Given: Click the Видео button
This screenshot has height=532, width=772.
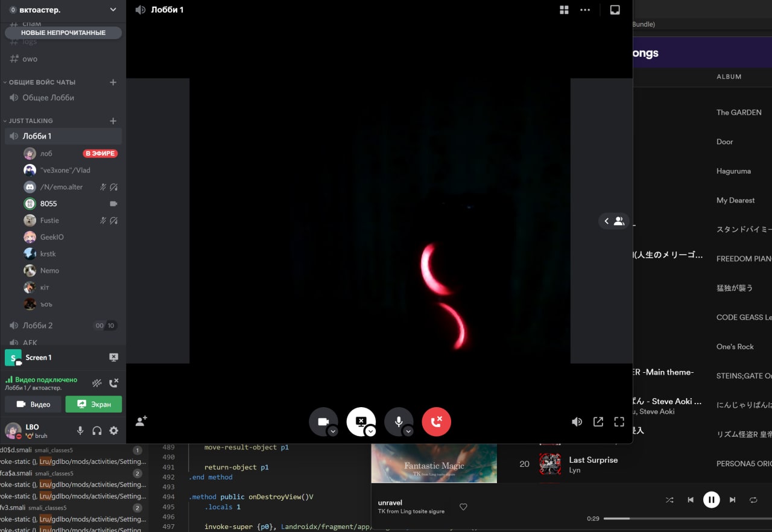Looking at the screenshot, I should click(33, 404).
